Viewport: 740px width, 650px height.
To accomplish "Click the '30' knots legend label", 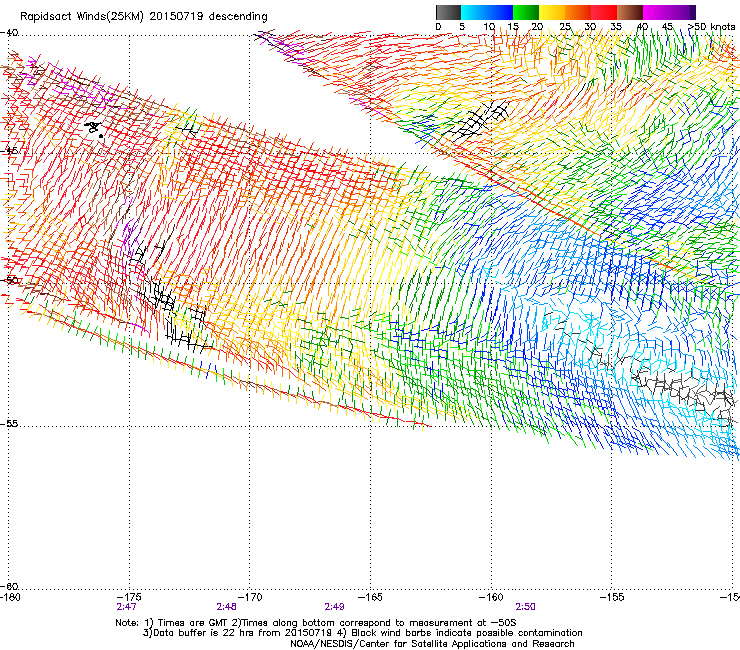I will pyautogui.click(x=590, y=27).
